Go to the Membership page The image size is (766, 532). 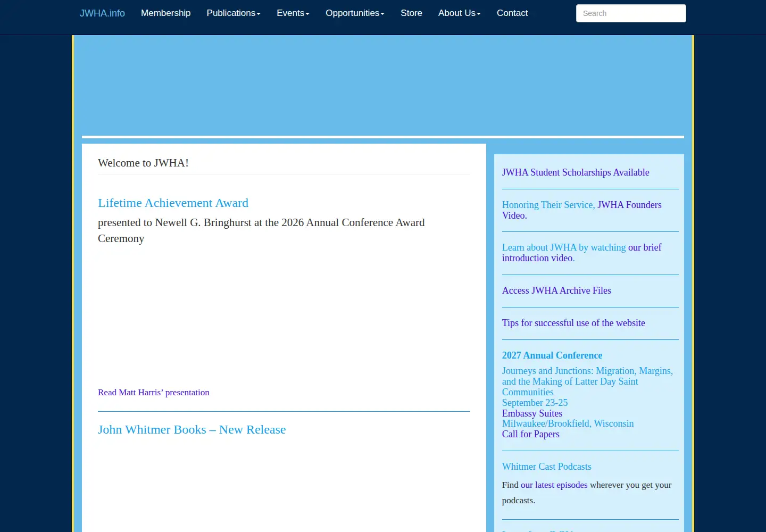click(x=165, y=13)
